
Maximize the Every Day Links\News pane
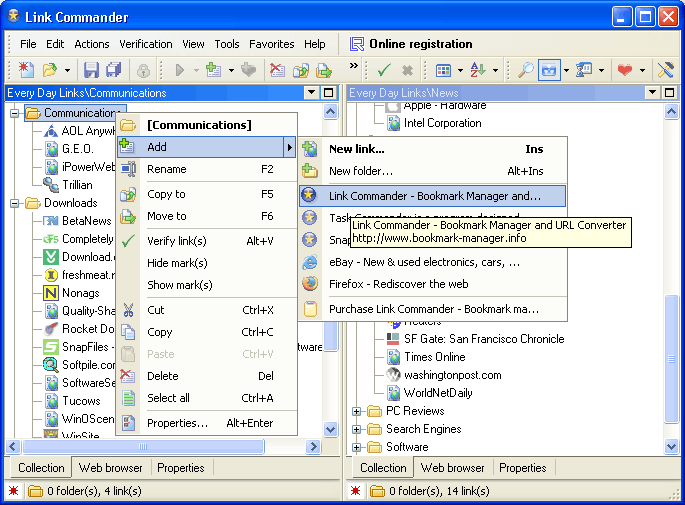(x=668, y=93)
